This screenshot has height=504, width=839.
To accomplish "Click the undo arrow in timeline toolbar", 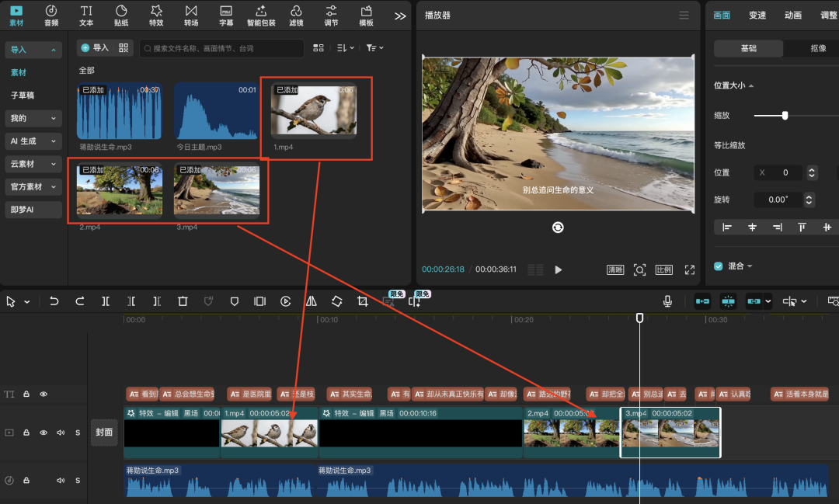I will pyautogui.click(x=54, y=301).
